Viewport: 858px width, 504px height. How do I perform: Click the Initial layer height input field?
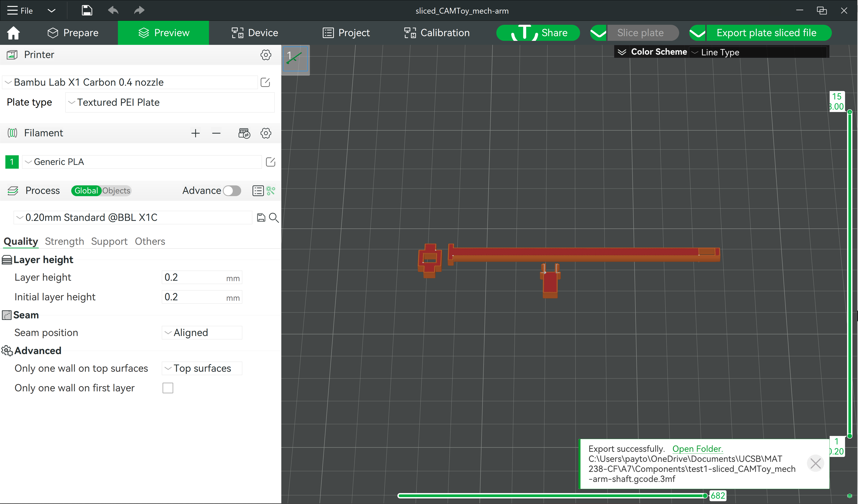click(202, 297)
